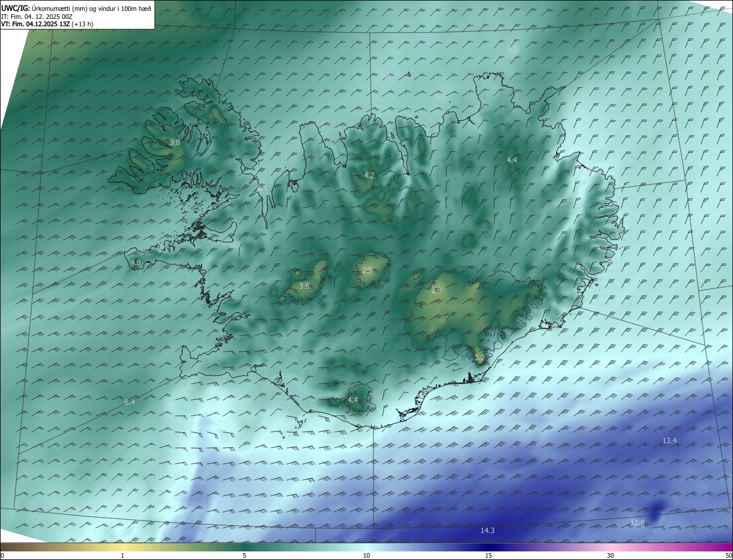Pick the yellow color above the 1 tick
733x560 pixels.
123,547
